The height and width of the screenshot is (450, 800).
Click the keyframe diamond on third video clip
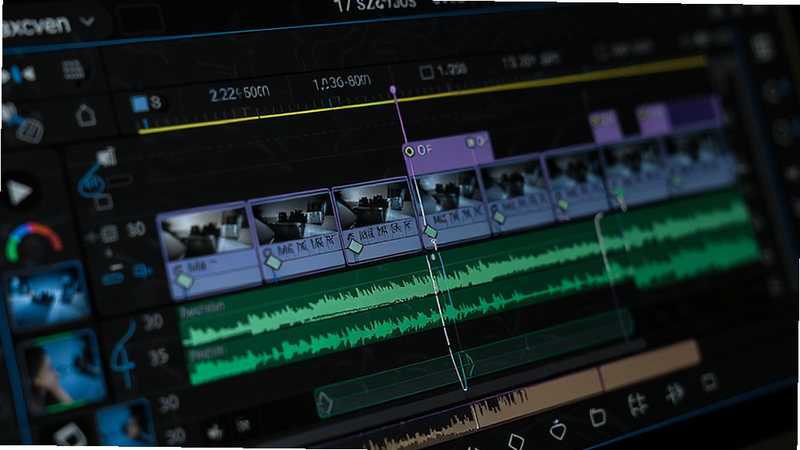click(355, 247)
